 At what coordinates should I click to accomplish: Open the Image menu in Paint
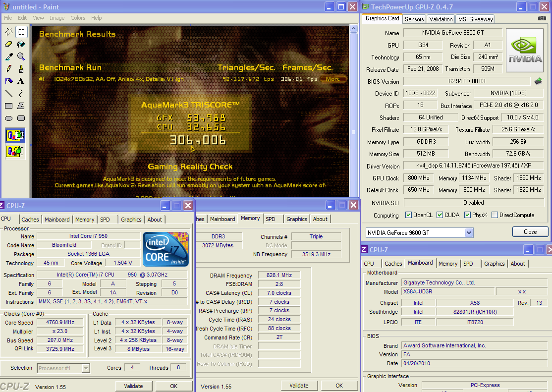coord(57,18)
